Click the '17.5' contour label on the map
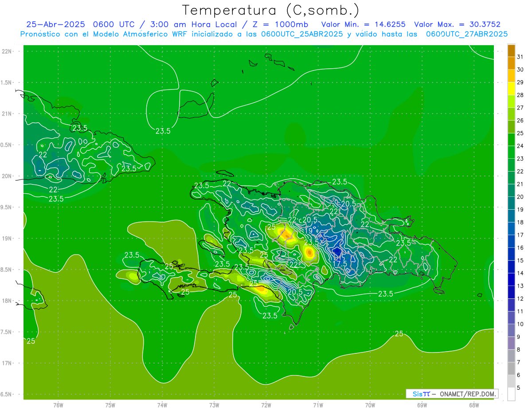The height and width of the screenshot is (411, 532). (340, 263)
